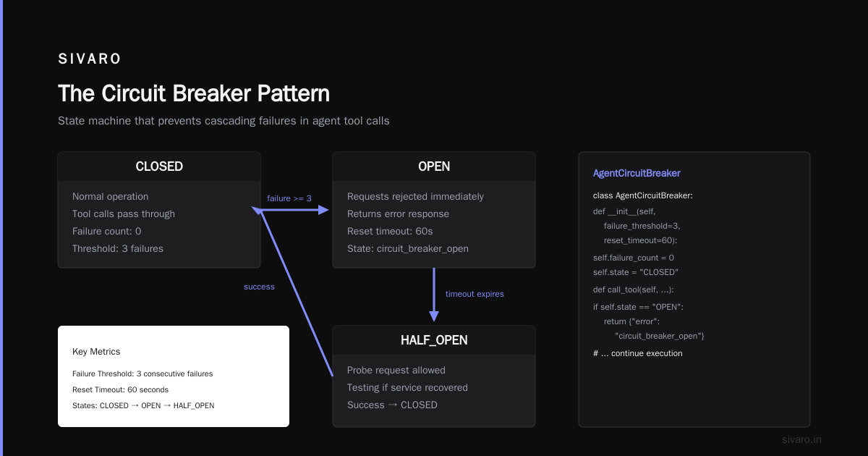Click the CLOSED state header
Screen dimensions: 868x456
point(159,166)
